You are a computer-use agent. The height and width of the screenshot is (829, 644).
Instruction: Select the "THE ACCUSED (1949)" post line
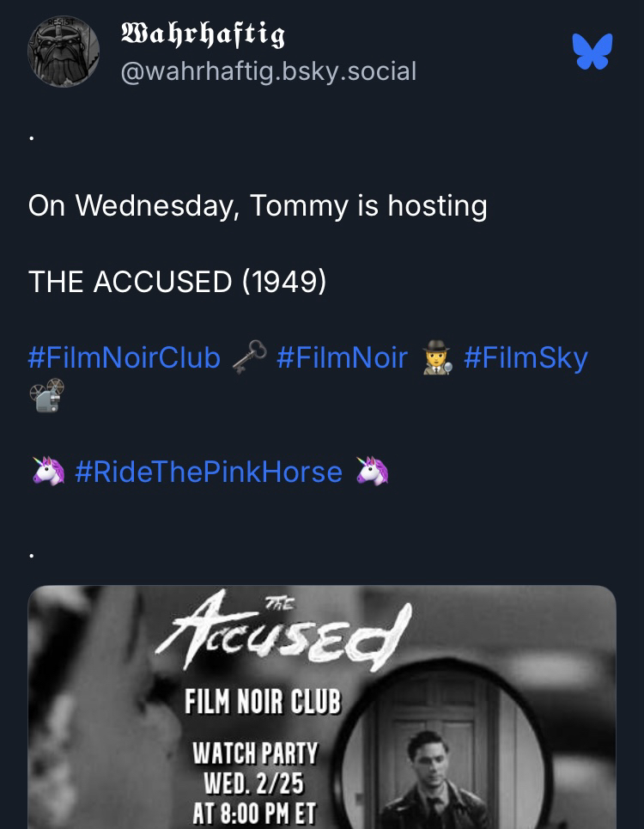177,281
